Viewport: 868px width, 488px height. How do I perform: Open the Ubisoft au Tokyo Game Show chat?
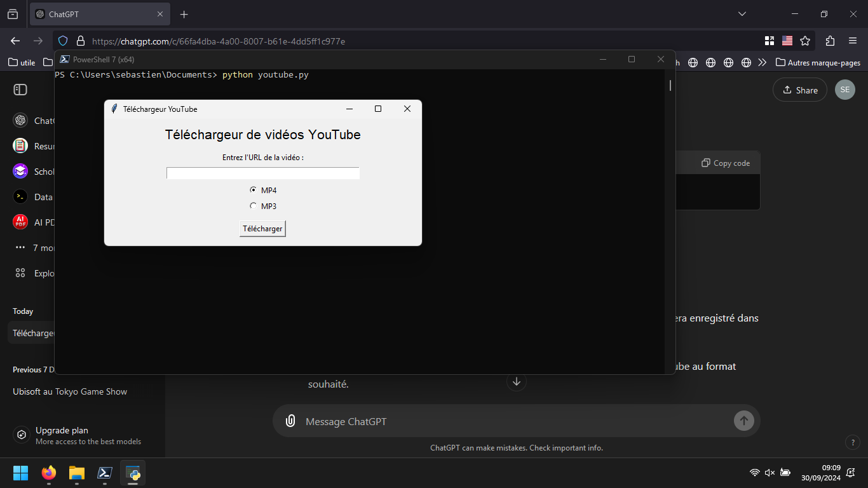[x=70, y=392]
